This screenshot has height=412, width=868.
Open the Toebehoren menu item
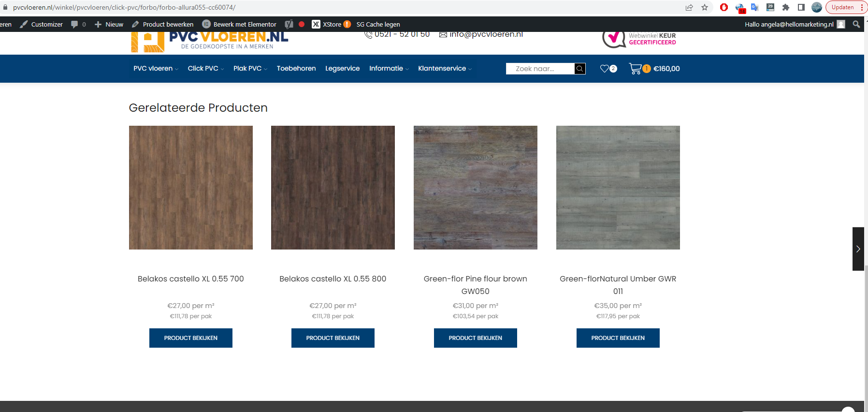click(296, 69)
